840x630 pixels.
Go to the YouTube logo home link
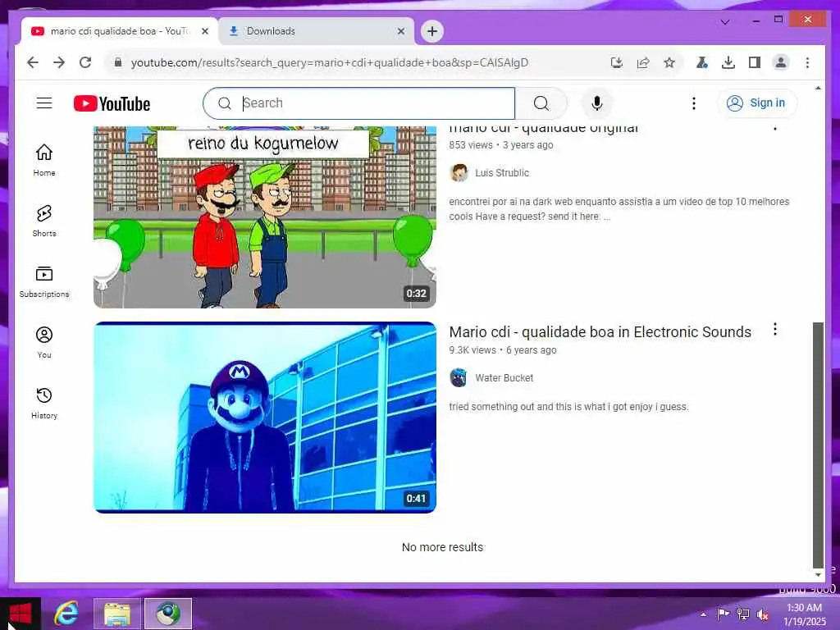pyautogui.click(x=112, y=103)
